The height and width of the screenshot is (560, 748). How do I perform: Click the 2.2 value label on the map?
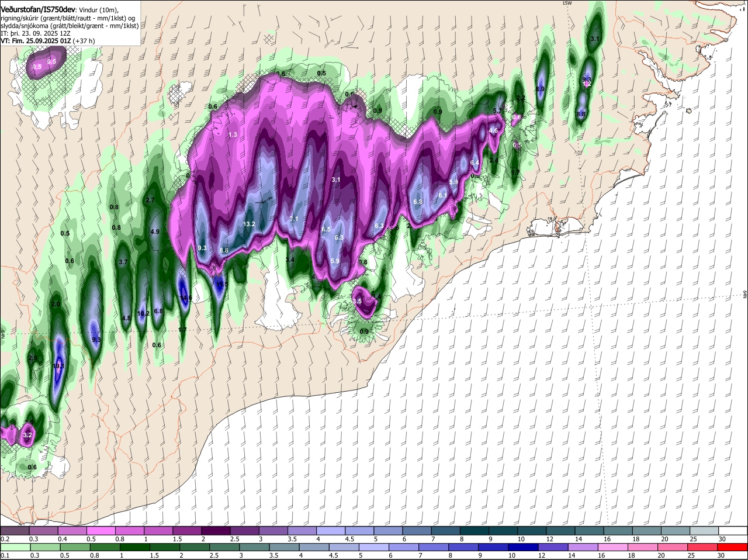(x=521, y=98)
